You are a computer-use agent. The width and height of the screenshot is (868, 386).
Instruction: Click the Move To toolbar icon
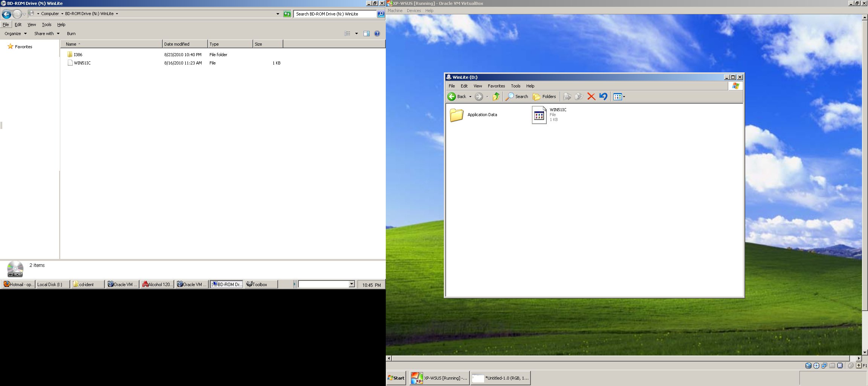tap(567, 96)
